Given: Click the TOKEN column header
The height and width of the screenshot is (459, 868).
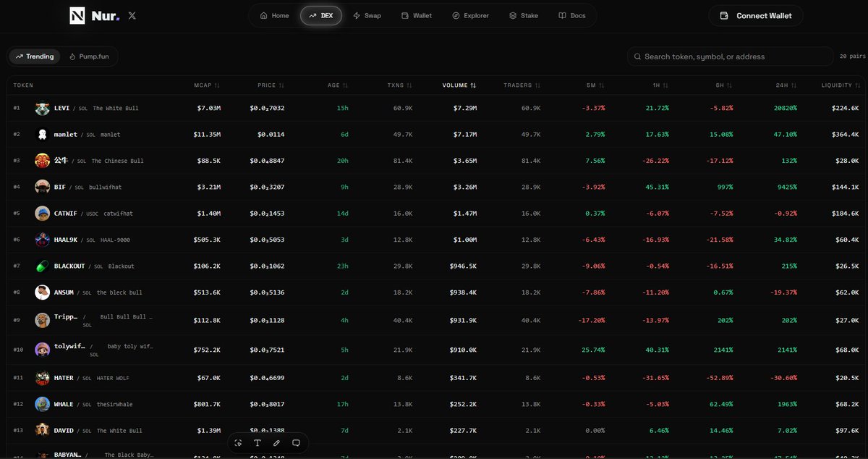Looking at the screenshot, I should point(23,85).
